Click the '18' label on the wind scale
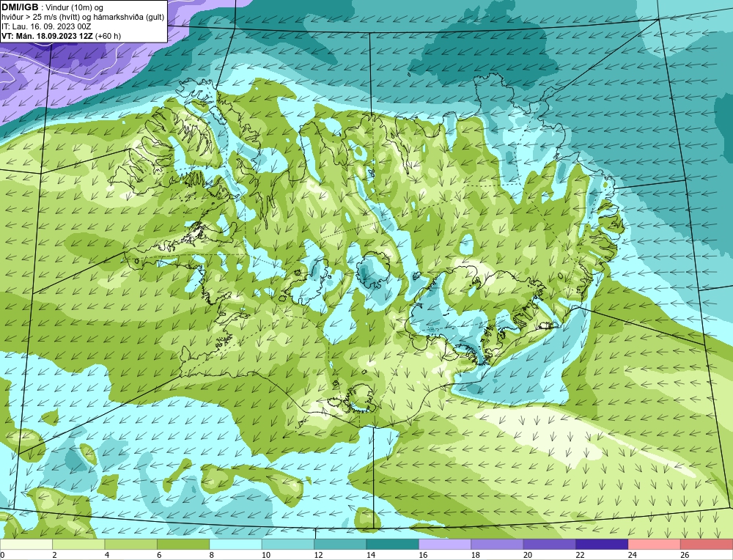 click(x=476, y=555)
